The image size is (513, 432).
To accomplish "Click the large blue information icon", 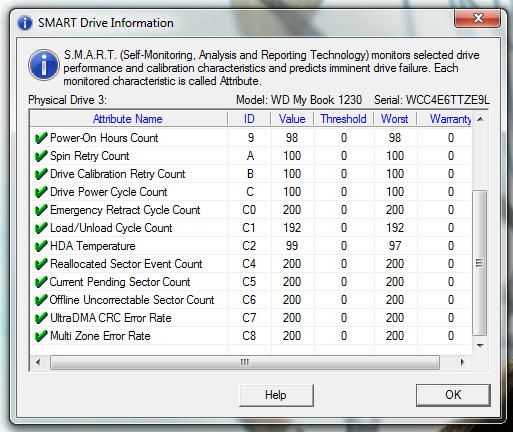I will point(44,65).
